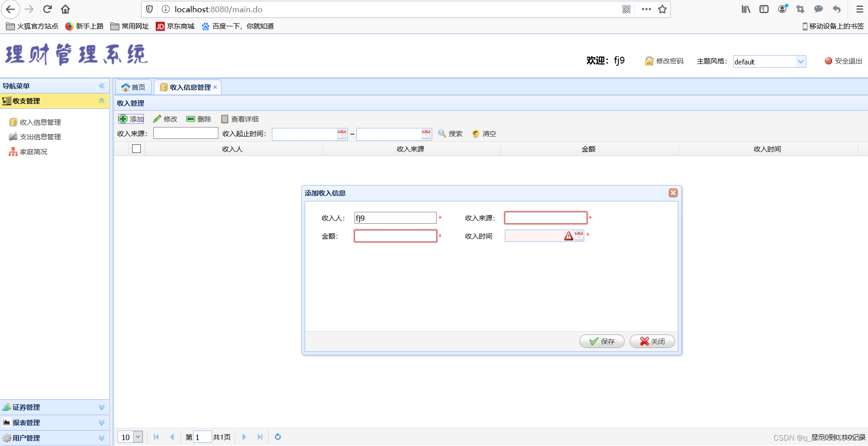The height and width of the screenshot is (446, 868).
Task: Expand the 报表管理 accordion section
Action: pos(102,422)
